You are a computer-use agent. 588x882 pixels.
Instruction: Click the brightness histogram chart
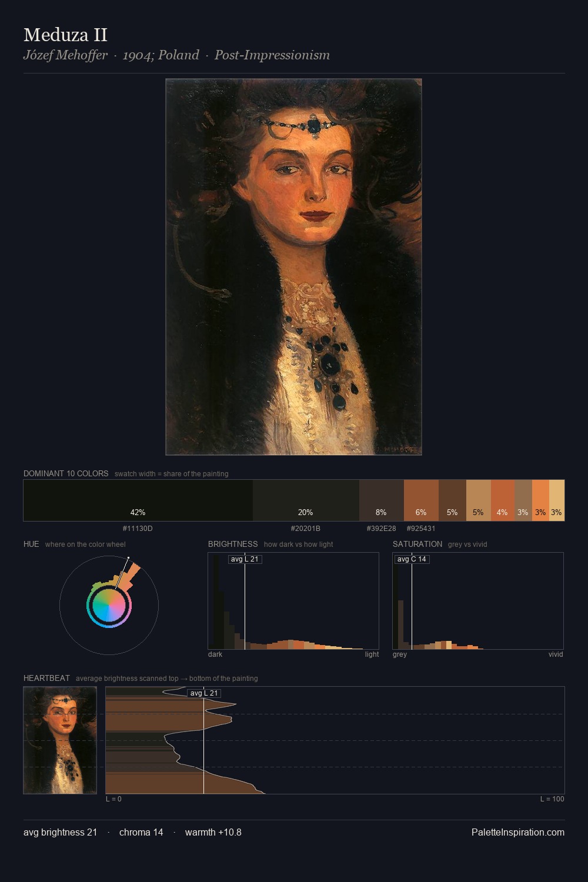[293, 601]
